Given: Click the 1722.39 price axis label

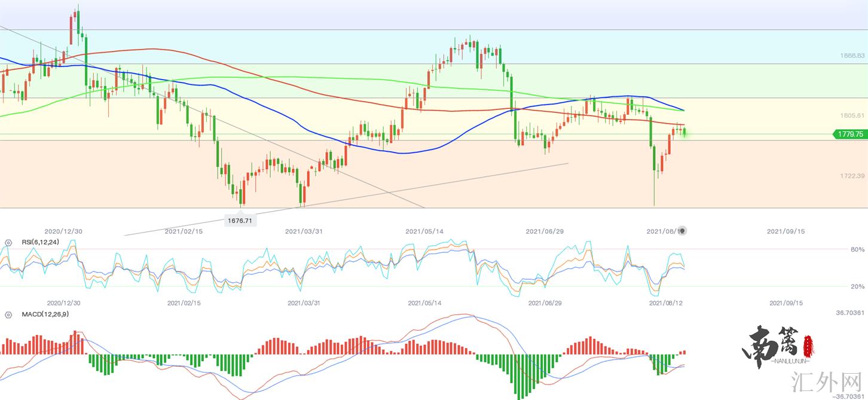Looking at the screenshot, I should pos(852,176).
